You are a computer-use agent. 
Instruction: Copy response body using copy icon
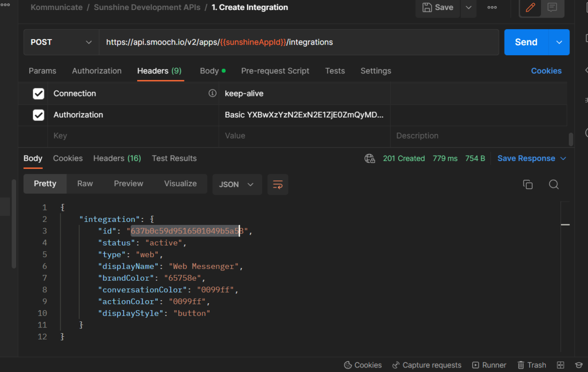pyautogui.click(x=528, y=184)
